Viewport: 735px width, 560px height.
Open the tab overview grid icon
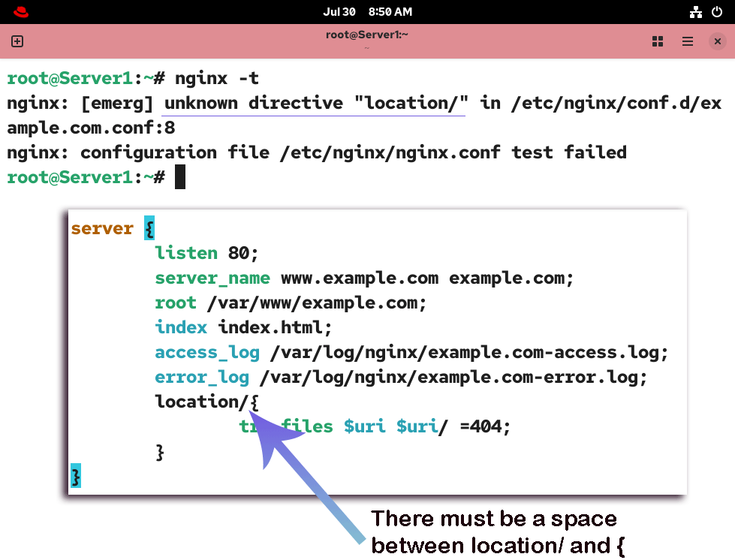pos(658,41)
